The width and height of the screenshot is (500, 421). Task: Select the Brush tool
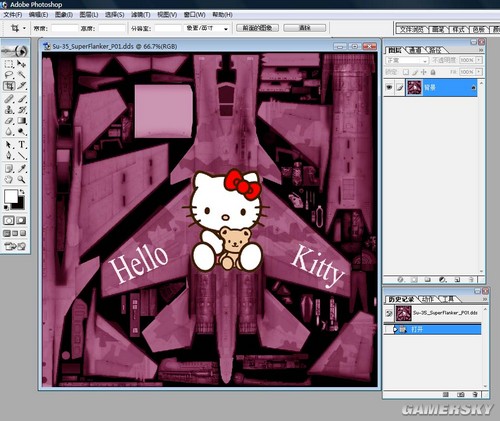[x=22, y=99]
